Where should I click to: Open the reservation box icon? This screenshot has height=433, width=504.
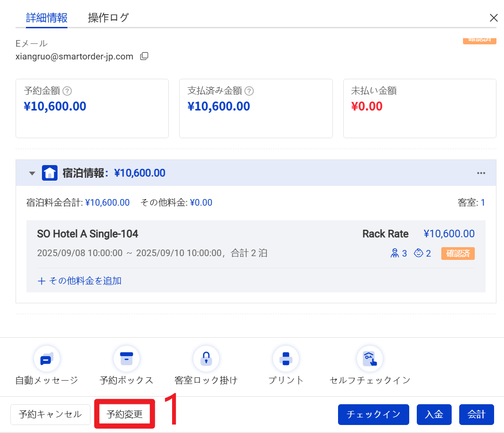(126, 359)
